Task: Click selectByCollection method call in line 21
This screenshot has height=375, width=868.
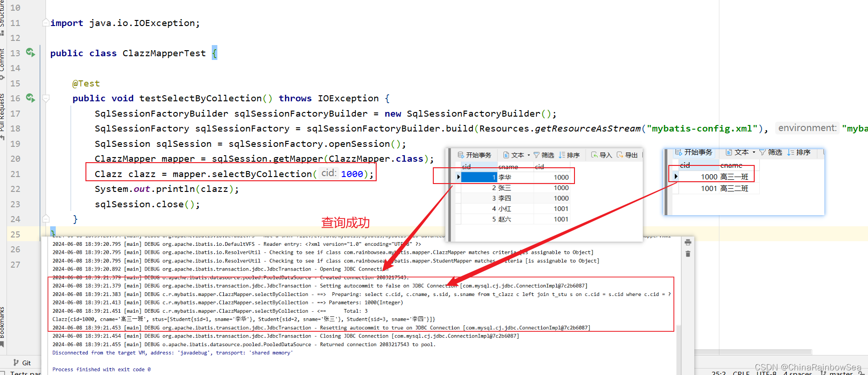Action: pos(262,174)
